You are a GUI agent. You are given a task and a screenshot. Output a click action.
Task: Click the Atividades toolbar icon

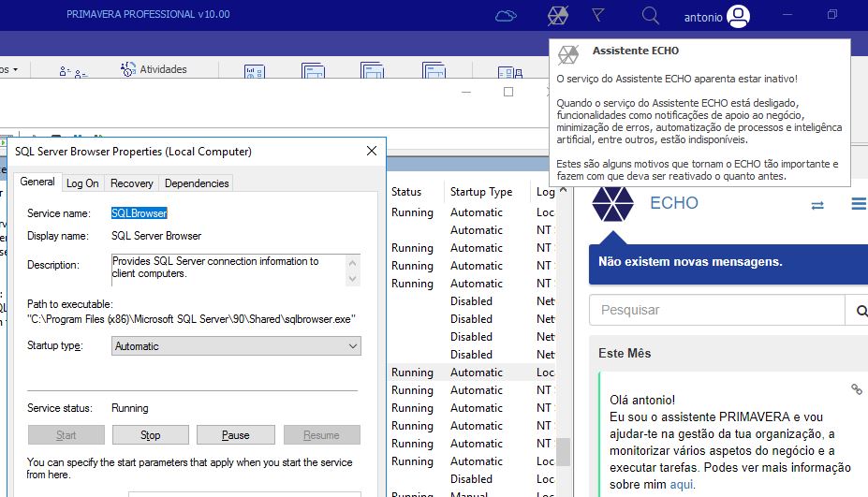(x=129, y=69)
